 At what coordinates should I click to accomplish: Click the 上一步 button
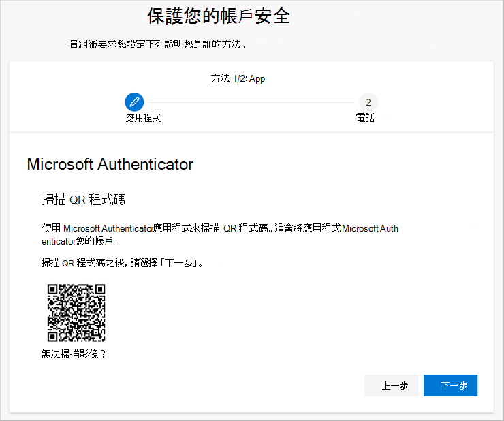click(x=391, y=386)
